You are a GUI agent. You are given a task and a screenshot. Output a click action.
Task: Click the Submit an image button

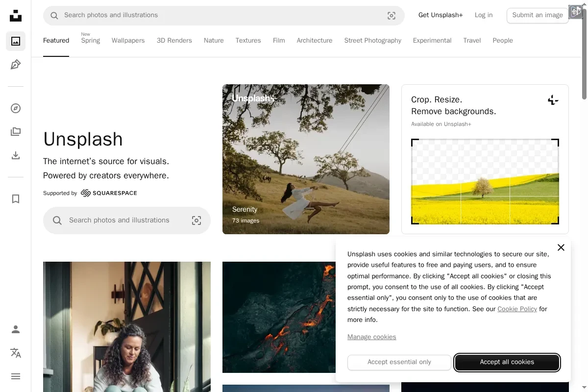click(537, 15)
